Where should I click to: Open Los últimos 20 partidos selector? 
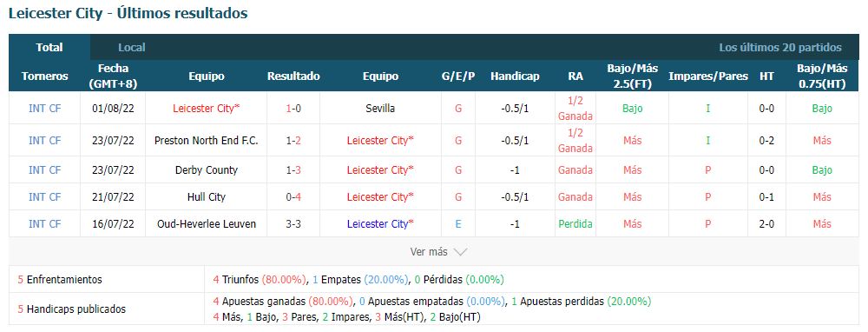(780, 48)
